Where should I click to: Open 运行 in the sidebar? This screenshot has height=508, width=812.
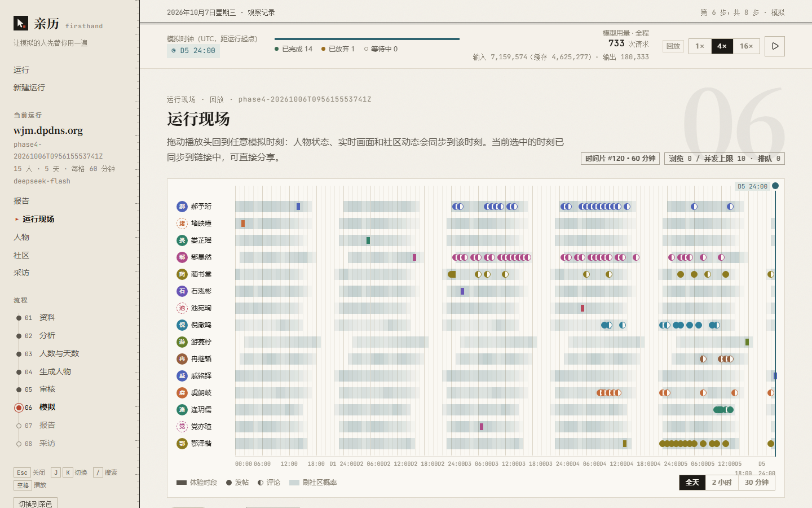click(21, 70)
